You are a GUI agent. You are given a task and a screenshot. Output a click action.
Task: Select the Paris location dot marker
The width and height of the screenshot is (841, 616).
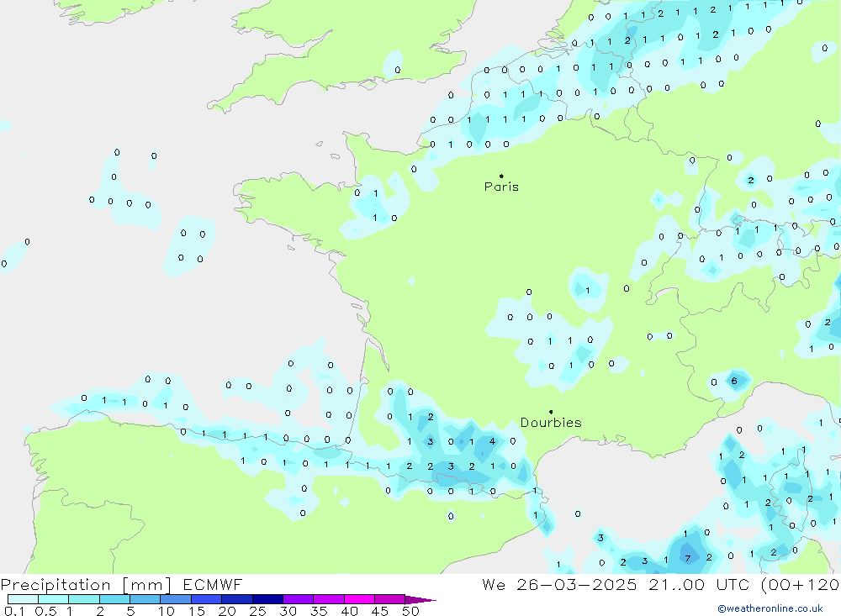(501, 176)
